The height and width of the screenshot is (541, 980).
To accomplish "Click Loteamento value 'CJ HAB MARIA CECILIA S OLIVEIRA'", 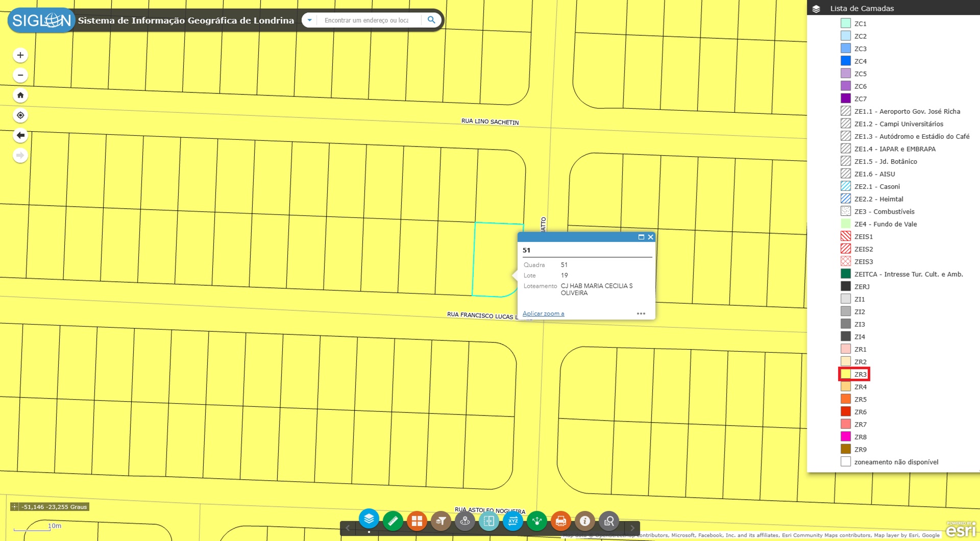I will coord(597,289).
